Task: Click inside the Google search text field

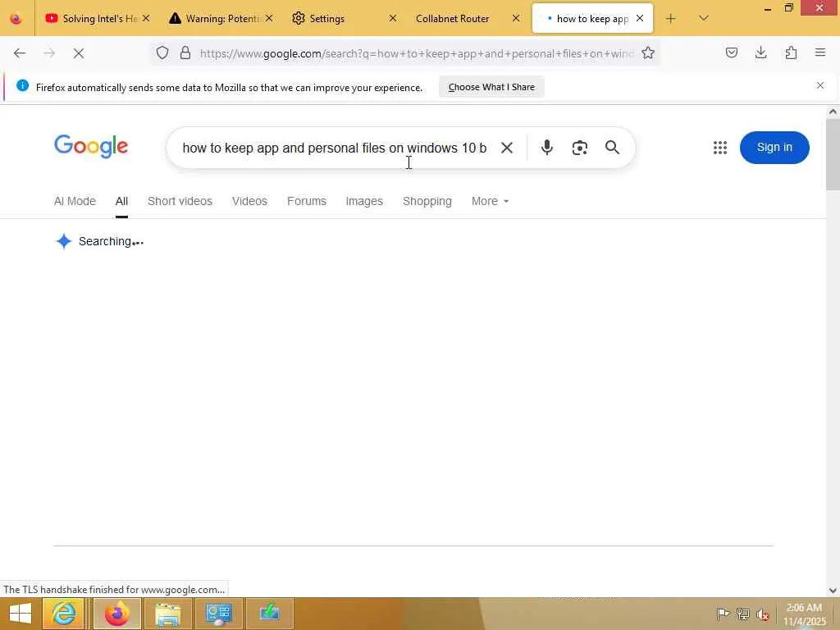Action: pos(335,148)
